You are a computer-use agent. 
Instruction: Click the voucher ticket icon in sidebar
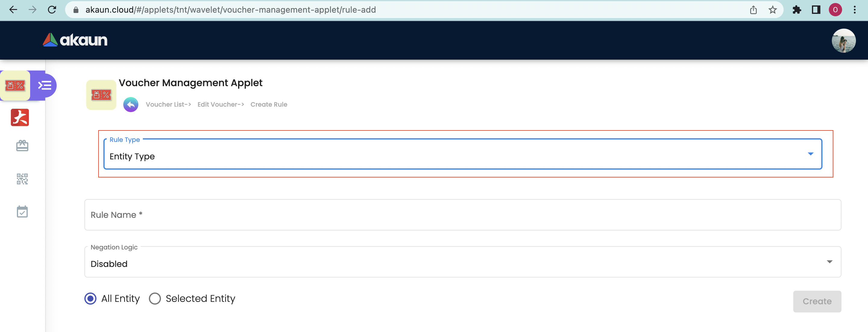15,86
